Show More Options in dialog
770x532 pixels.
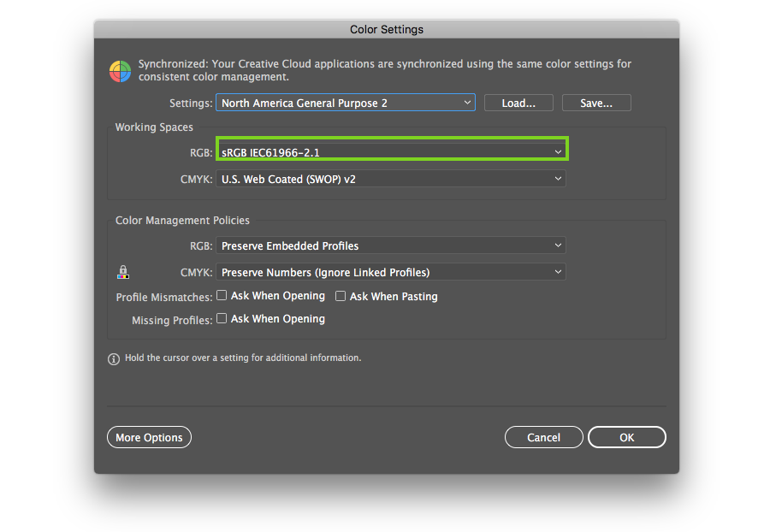pos(149,437)
